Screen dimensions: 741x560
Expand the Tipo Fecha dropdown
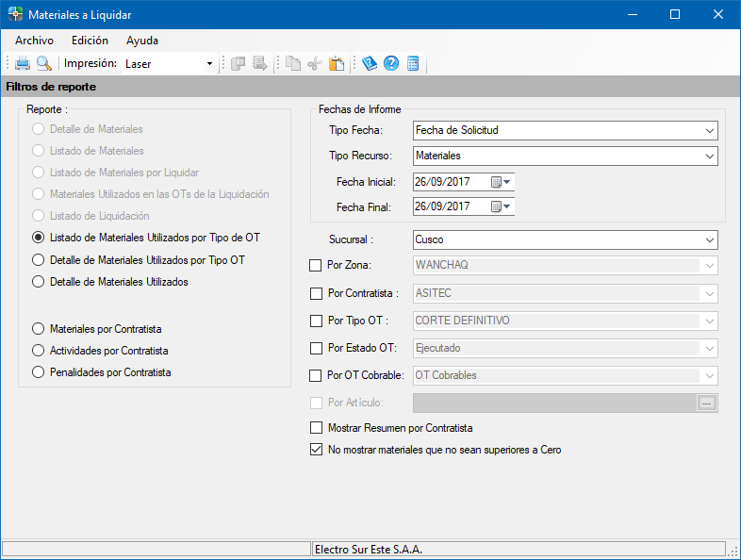[709, 130]
